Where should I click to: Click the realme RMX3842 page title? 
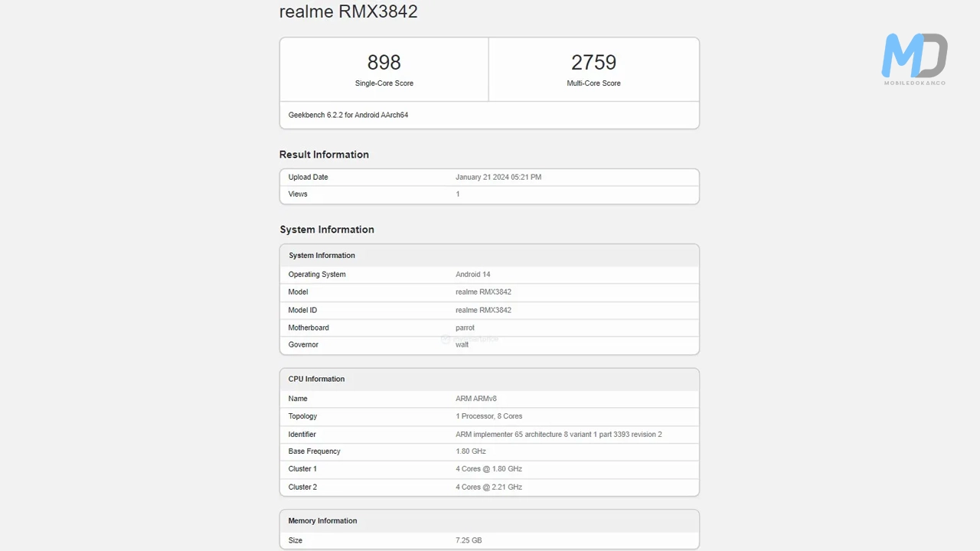click(348, 11)
